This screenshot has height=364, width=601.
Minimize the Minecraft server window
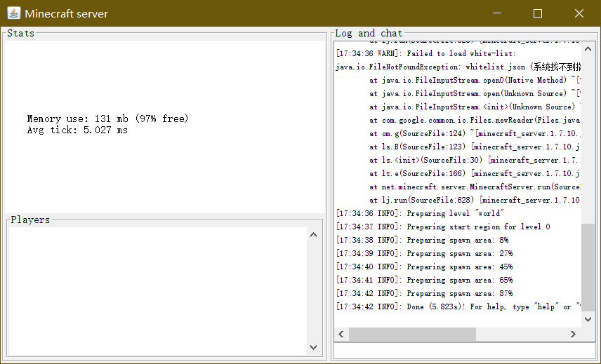click(x=497, y=13)
